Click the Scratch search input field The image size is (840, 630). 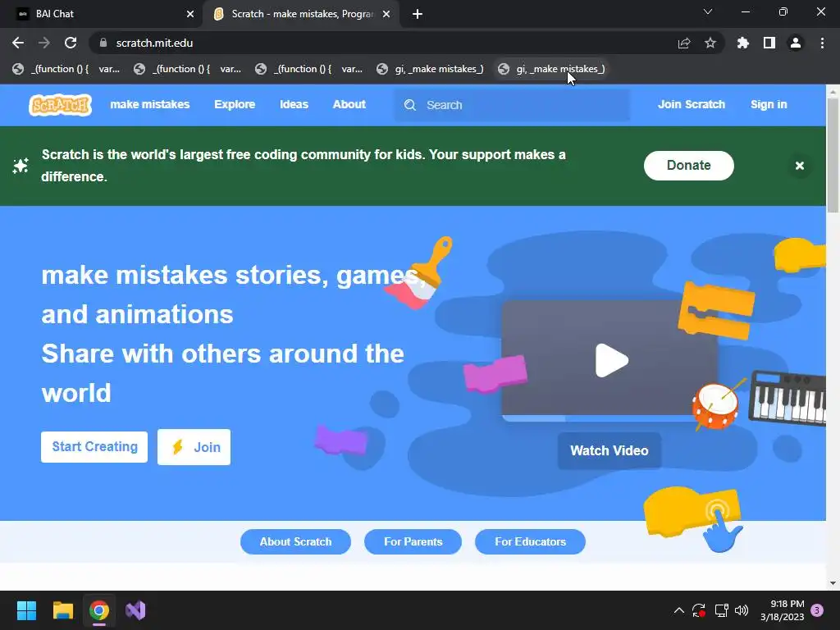512,105
